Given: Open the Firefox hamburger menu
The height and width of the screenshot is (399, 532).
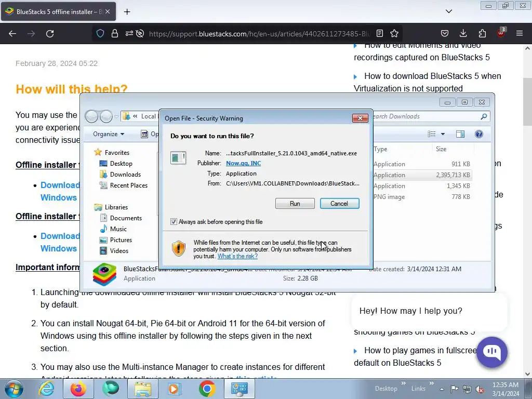Looking at the screenshot, I should pos(520,33).
